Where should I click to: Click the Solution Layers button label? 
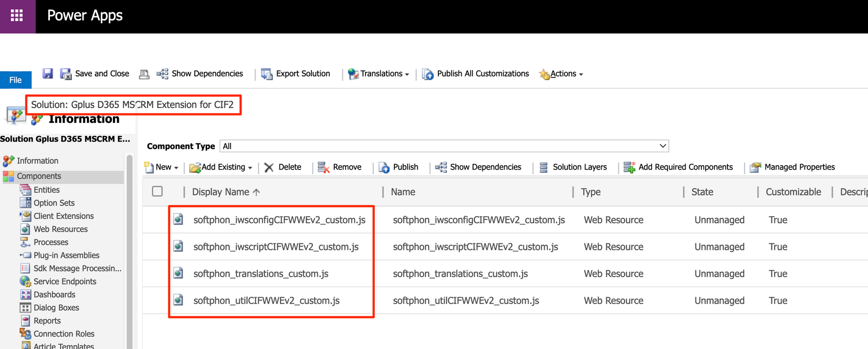pyautogui.click(x=580, y=167)
